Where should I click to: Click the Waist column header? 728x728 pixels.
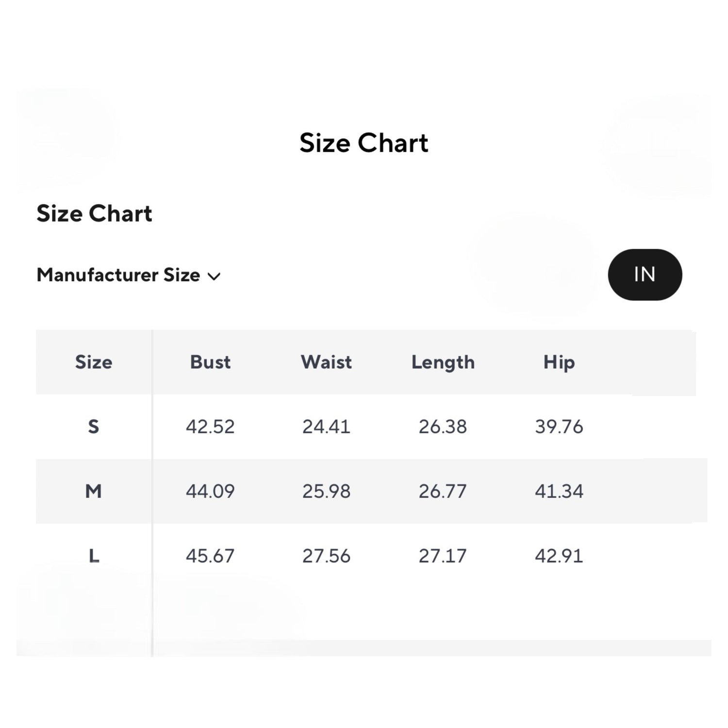click(326, 362)
